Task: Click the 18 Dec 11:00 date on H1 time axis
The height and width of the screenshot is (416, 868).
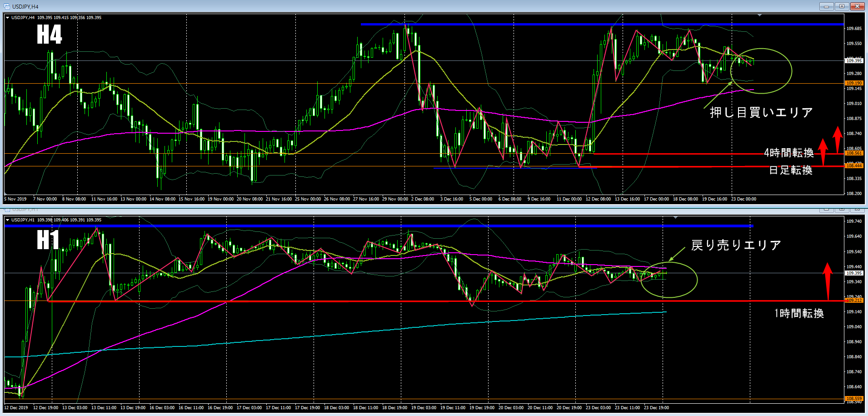Action: tap(365, 408)
